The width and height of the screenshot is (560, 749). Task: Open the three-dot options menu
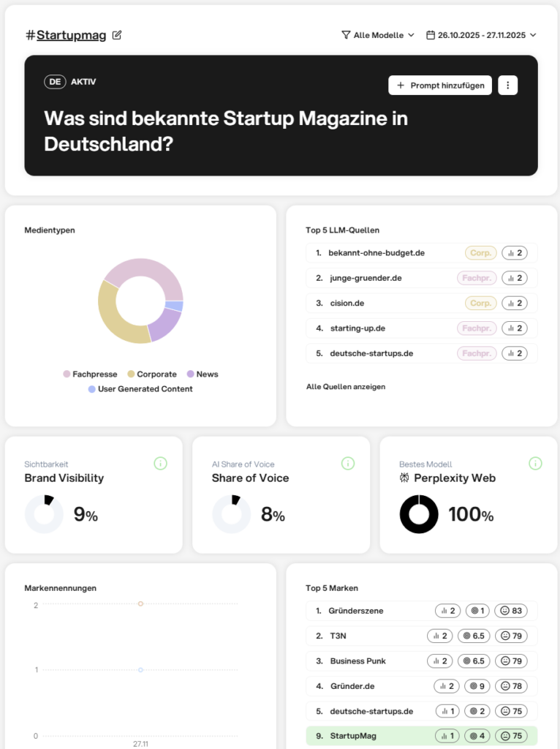coord(507,85)
